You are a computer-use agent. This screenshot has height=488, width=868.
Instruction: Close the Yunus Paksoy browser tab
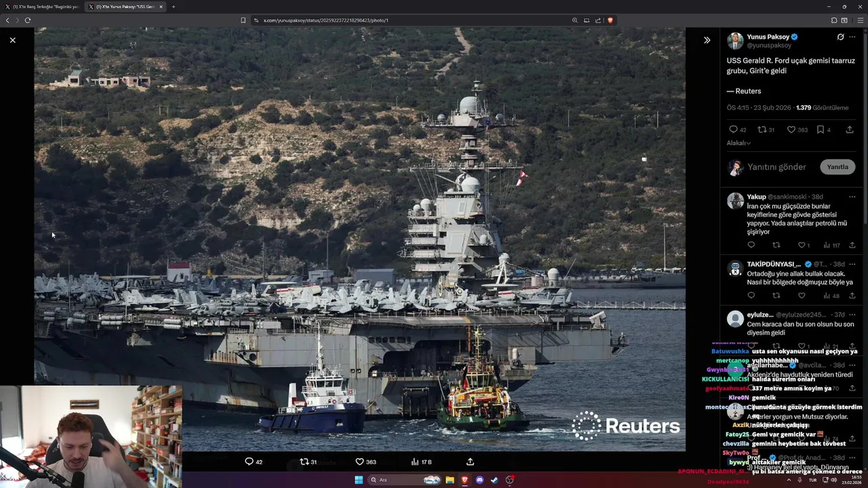click(161, 7)
